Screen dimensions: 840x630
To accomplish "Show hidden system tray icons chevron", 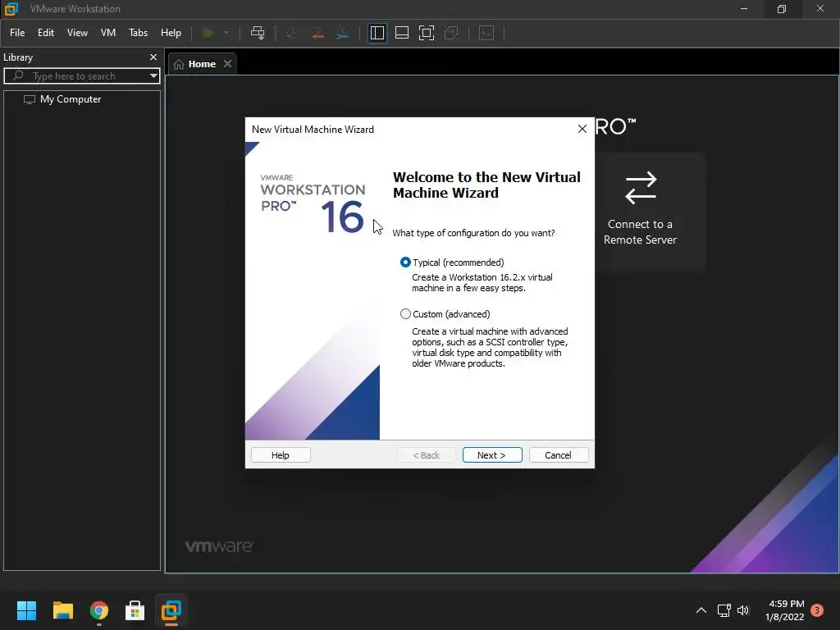I will [x=701, y=610].
